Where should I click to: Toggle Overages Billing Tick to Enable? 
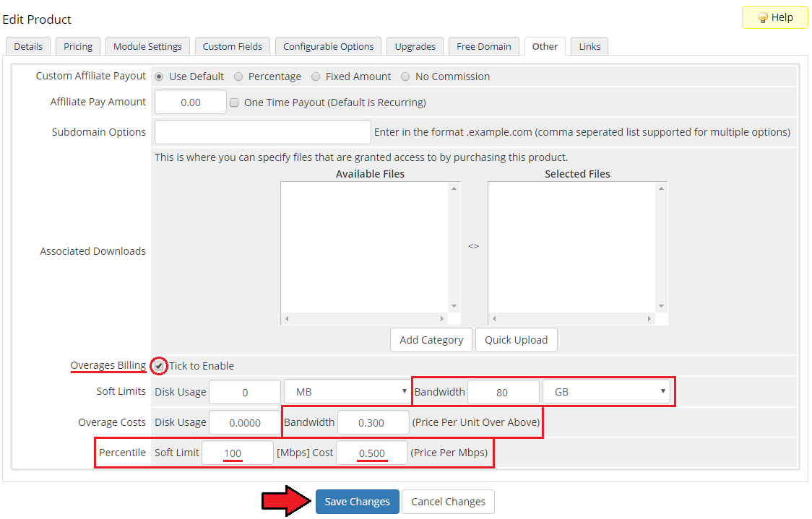(x=159, y=366)
